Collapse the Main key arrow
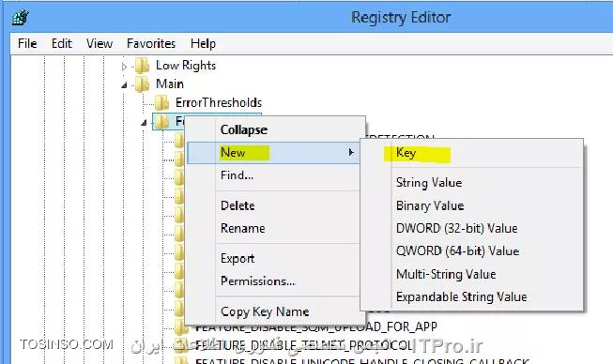Viewport: 613px width, 364px height. coord(124,84)
